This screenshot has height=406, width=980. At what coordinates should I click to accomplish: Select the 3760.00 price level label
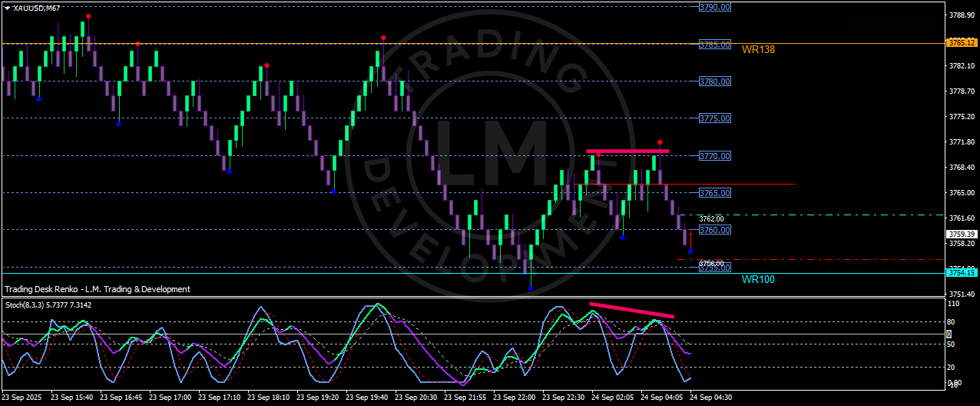(714, 230)
